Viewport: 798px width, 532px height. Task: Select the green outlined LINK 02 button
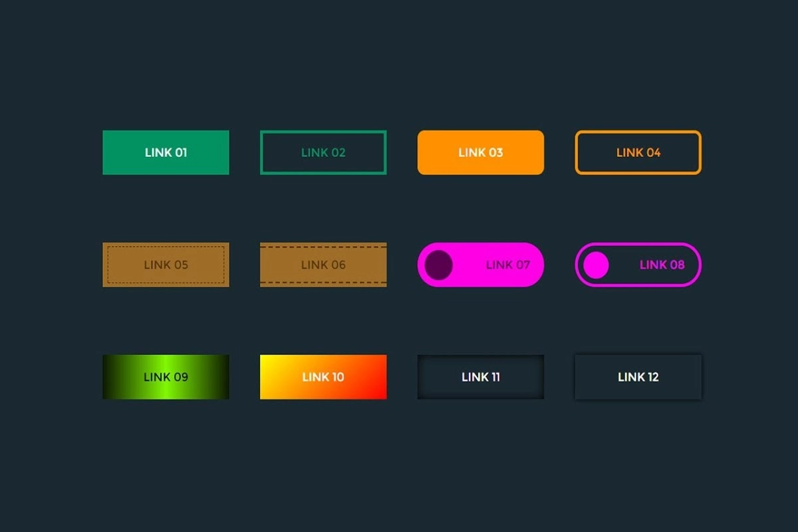point(323,152)
